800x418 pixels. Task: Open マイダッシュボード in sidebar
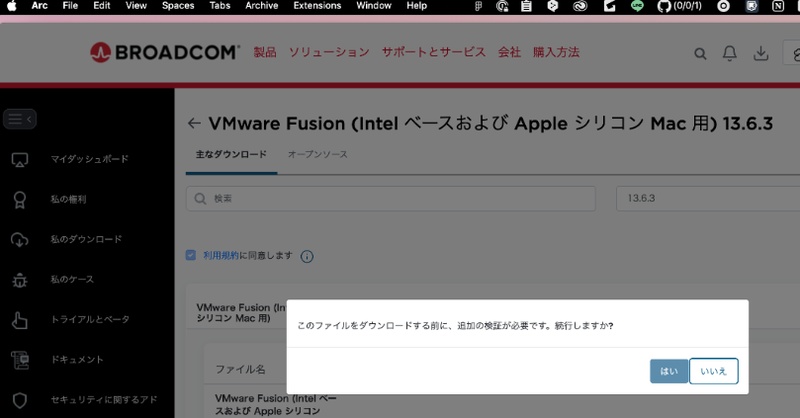(x=89, y=159)
